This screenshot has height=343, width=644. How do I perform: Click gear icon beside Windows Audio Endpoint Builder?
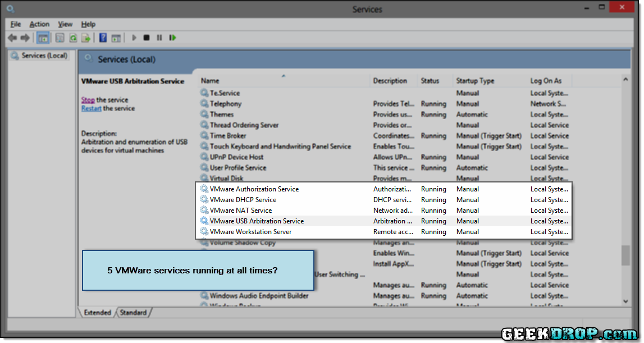[204, 296]
